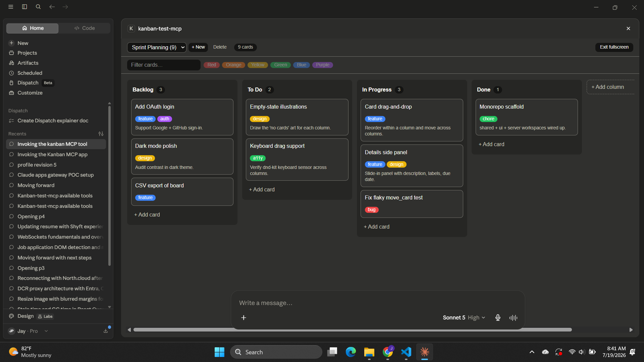
Task: Open Dispatch Beta in the sidebar
Action: click(31, 83)
